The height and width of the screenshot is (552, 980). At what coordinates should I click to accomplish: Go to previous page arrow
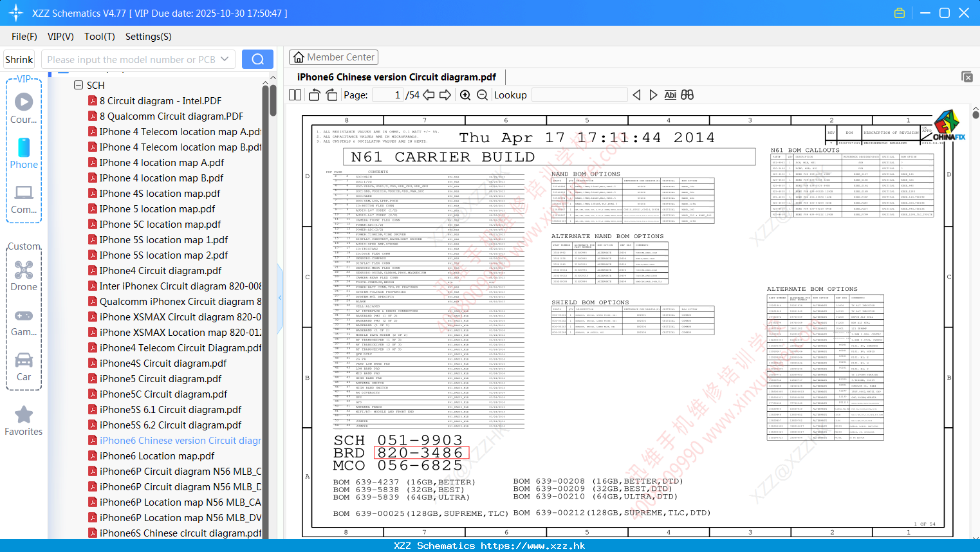429,95
